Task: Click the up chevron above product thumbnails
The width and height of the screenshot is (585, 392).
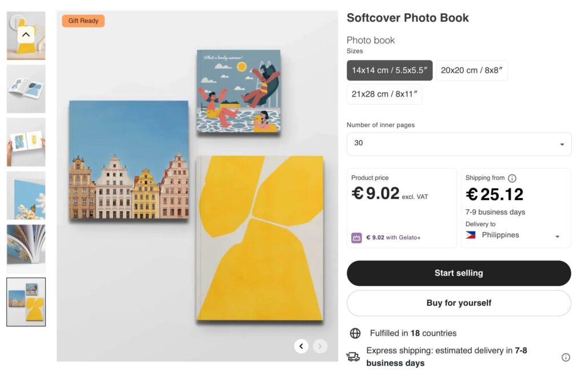Action: [x=26, y=34]
